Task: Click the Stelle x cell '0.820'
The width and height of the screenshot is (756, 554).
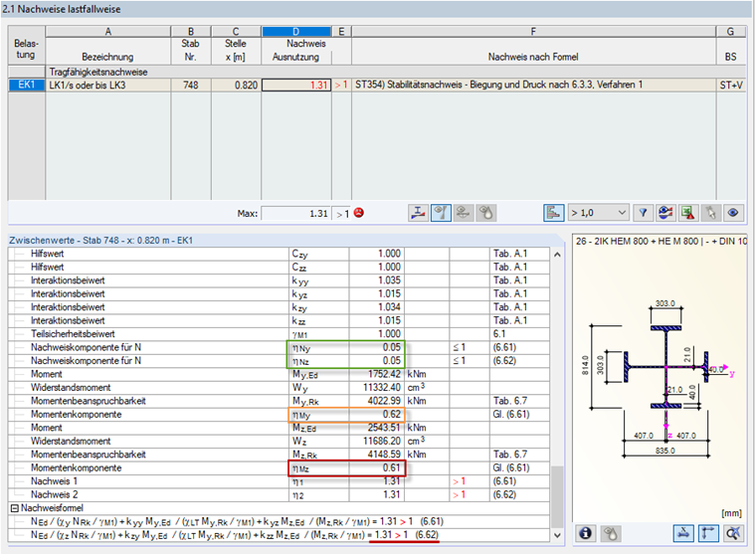Action: click(236, 85)
